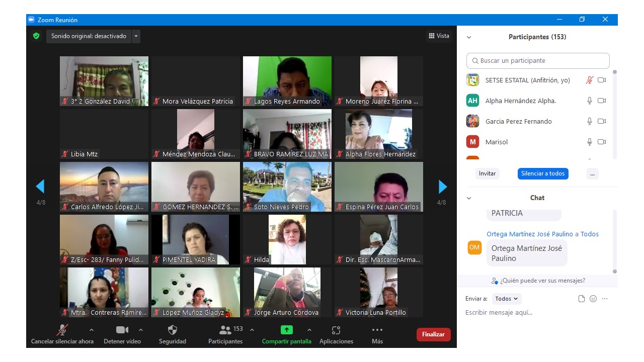The width and height of the screenshot is (644, 362).
Task: Open Sonido original dropdown arrow
Action: (x=136, y=36)
